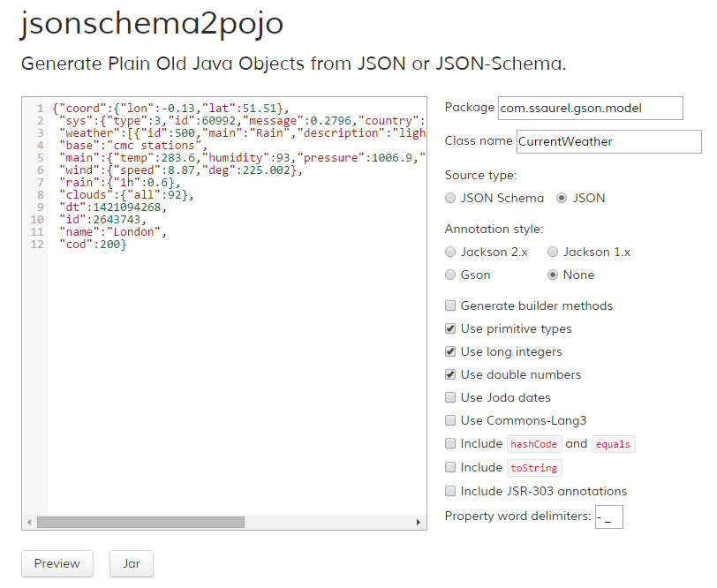Enable Include hashCode and equals
717x588 pixels.
450,443
